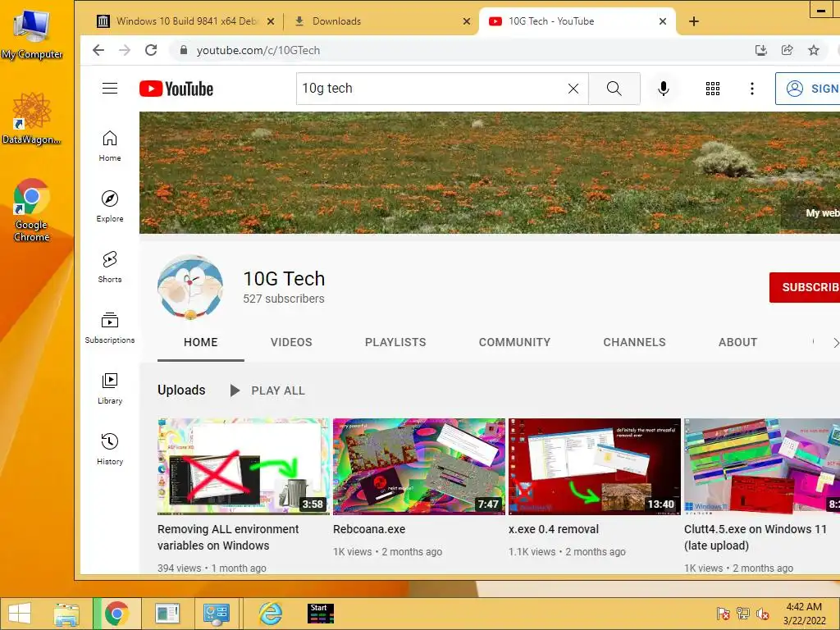Click the Start tile icon in taskbar
840x630 pixels.
(x=321, y=614)
